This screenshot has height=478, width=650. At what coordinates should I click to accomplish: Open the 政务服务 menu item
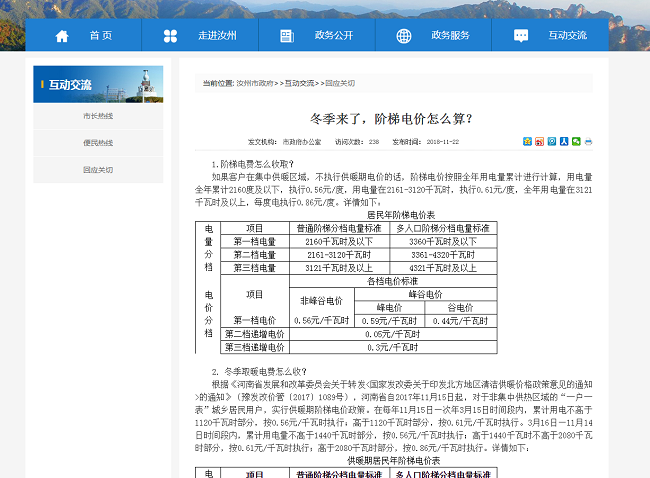[450, 36]
